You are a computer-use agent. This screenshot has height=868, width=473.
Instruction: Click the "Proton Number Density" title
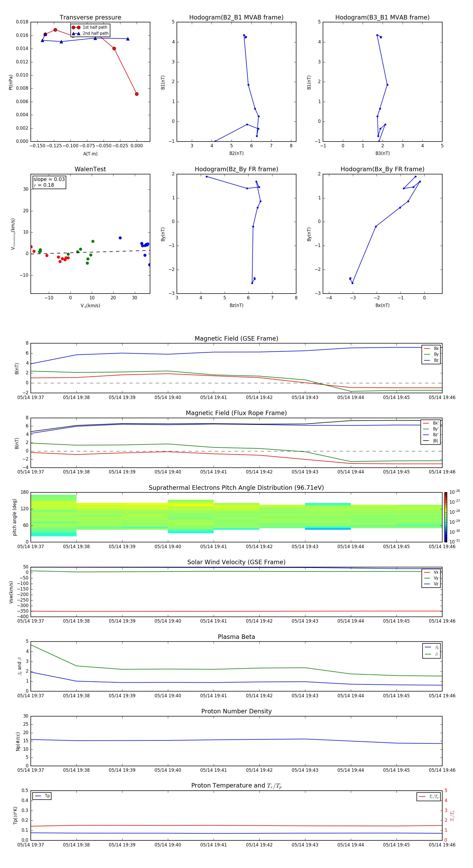pos(236,711)
